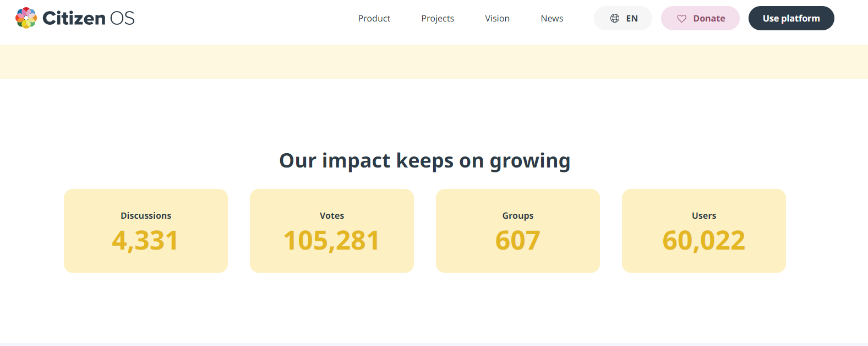Select Projects from the navigation
The image size is (868, 346).
438,18
